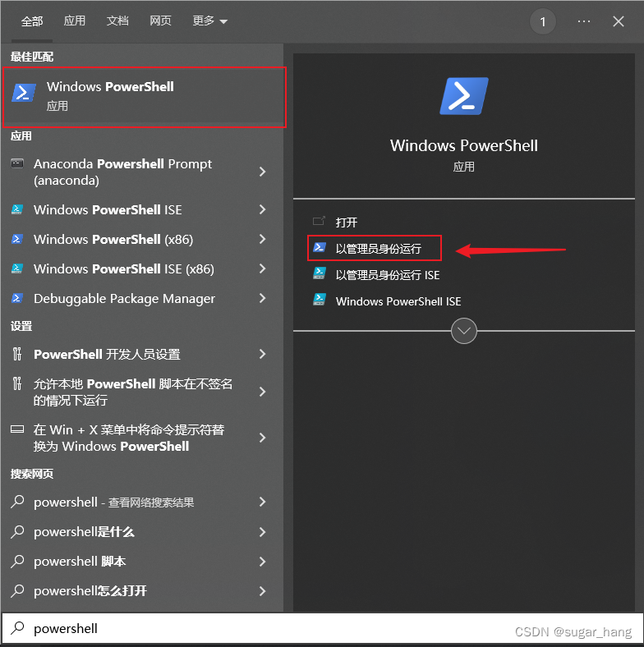Switch to the 全部 tab
Image resolution: width=644 pixels, height=647 pixels.
[32, 21]
